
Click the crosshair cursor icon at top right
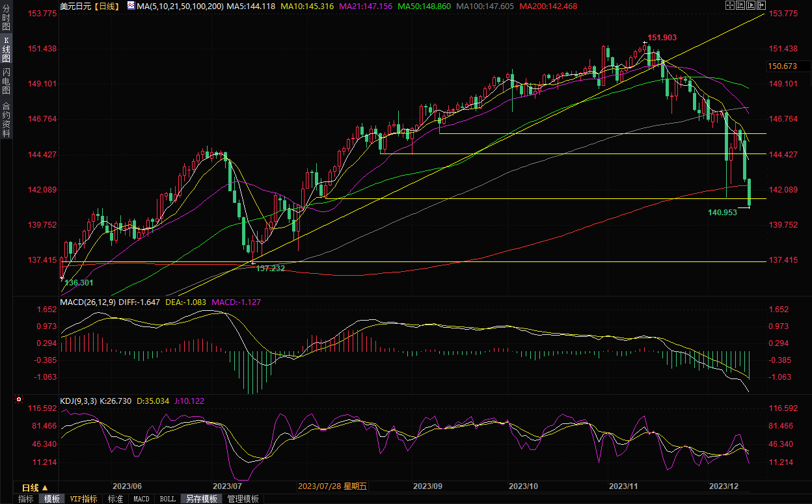[x=731, y=5]
